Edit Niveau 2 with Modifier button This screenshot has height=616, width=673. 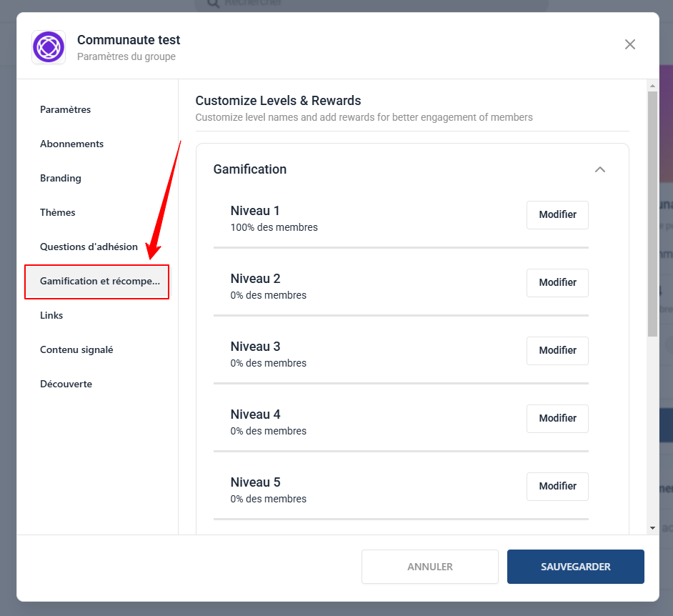pyautogui.click(x=557, y=282)
